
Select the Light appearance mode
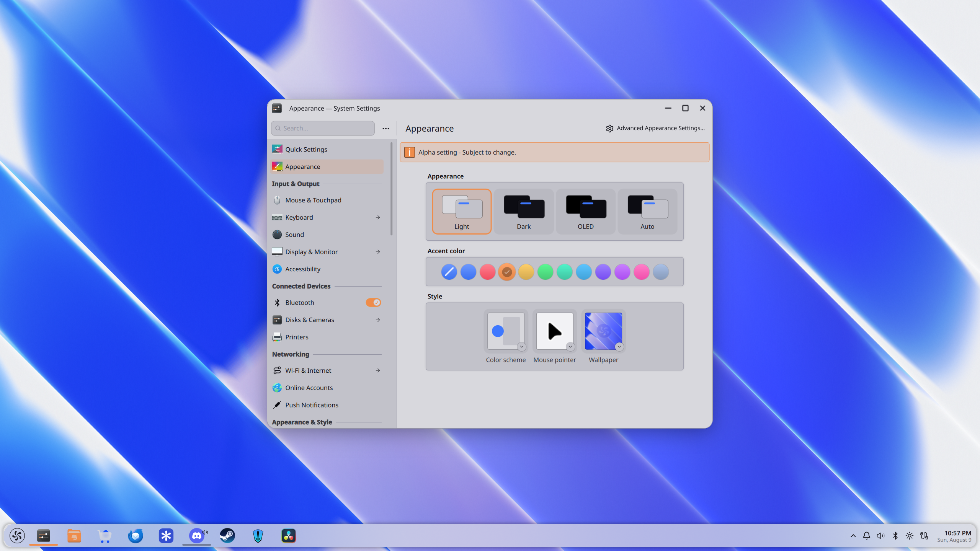pyautogui.click(x=462, y=211)
